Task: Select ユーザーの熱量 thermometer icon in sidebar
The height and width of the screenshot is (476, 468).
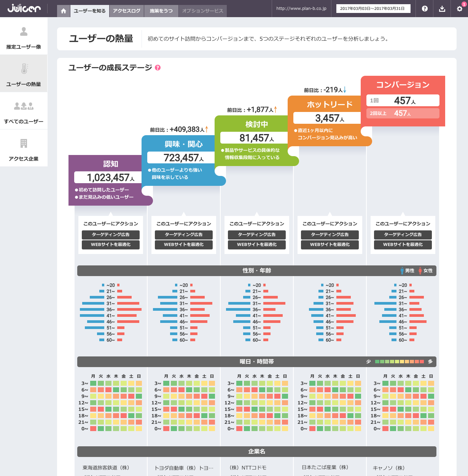Action: click(24, 69)
